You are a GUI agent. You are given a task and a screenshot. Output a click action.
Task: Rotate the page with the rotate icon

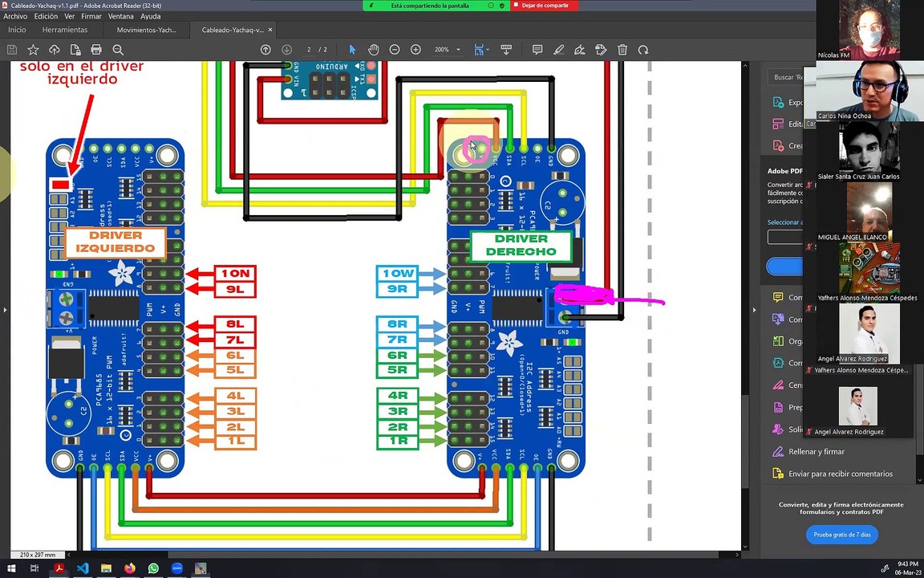[x=643, y=50]
